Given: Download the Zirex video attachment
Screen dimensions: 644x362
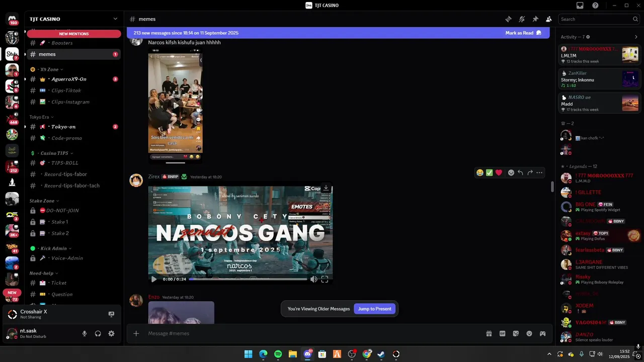Looking at the screenshot, I should pos(326,188).
